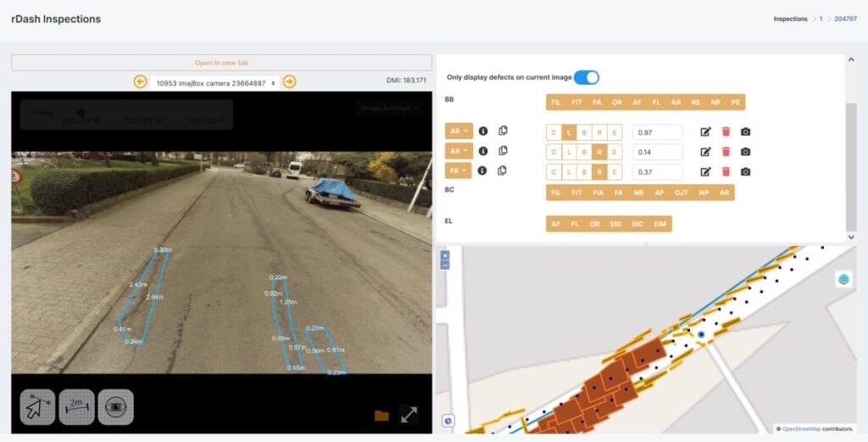Click the eye view tool button
This screenshot has height=442, width=868.
115,407
